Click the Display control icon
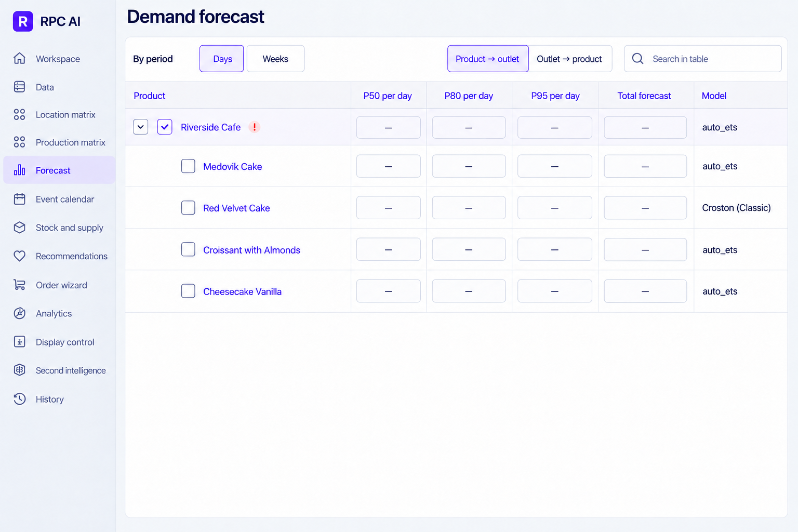The width and height of the screenshot is (798, 532). click(x=19, y=342)
